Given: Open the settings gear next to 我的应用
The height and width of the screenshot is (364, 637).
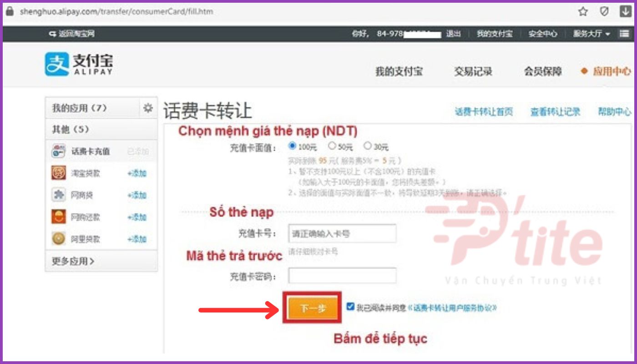Looking at the screenshot, I should click(x=148, y=108).
